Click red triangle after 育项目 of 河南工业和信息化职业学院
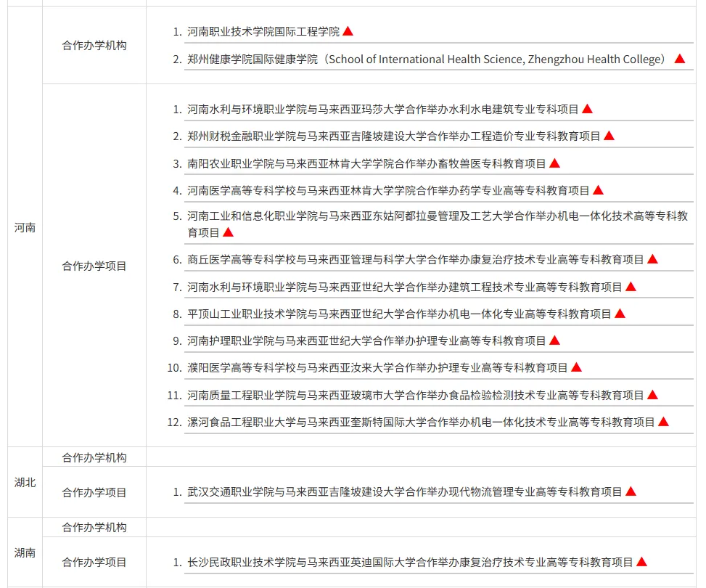This screenshot has height=588, width=706. pos(229,232)
